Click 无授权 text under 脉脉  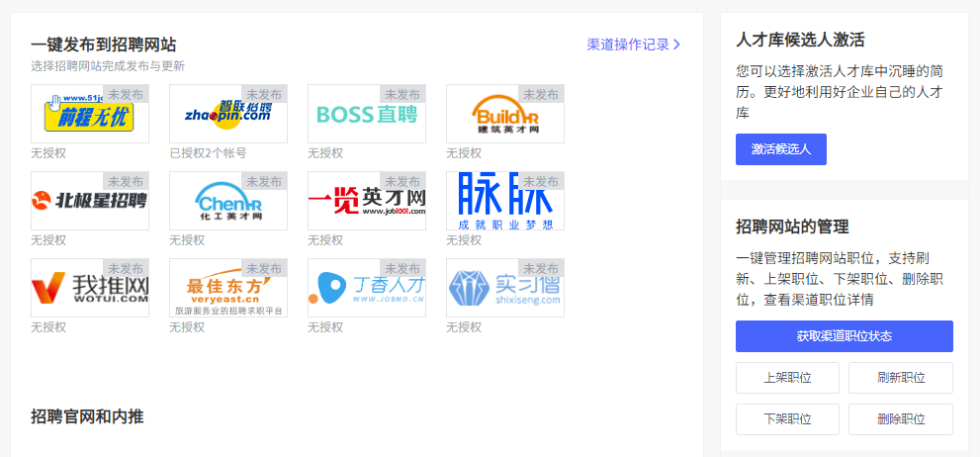click(464, 240)
